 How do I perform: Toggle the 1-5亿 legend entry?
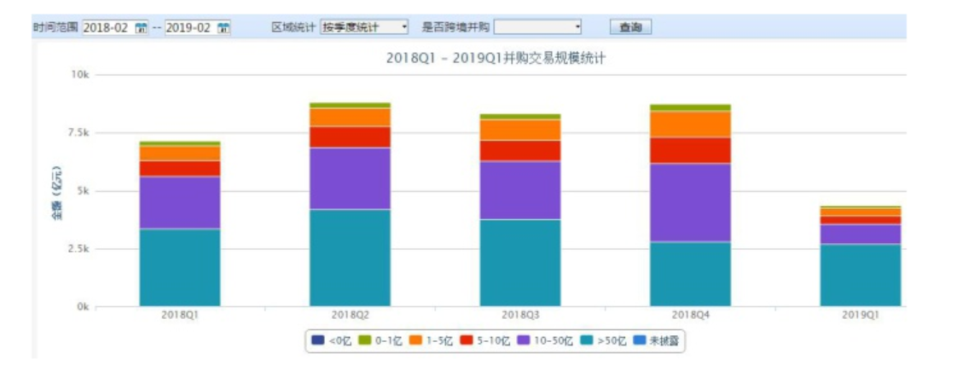point(432,340)
